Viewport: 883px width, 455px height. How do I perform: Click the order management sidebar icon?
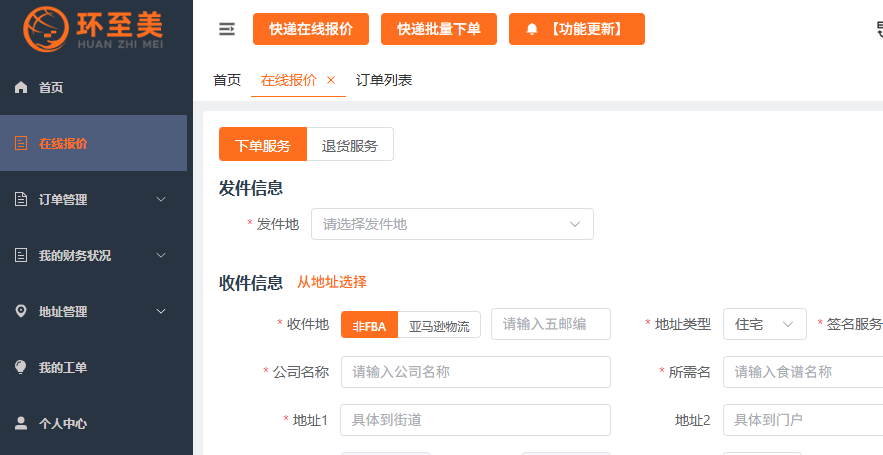click(21, 200)
